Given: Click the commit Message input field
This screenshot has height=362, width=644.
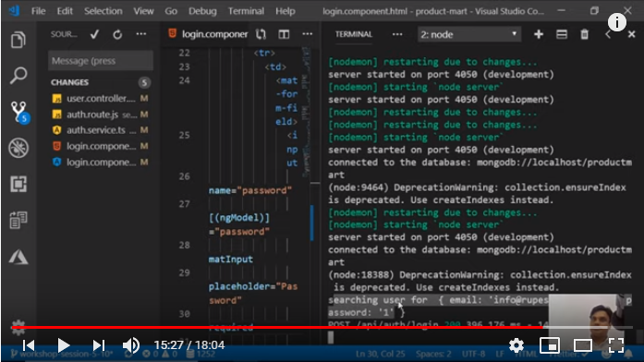Looking at the screenshot, I should tap(101, 61).
